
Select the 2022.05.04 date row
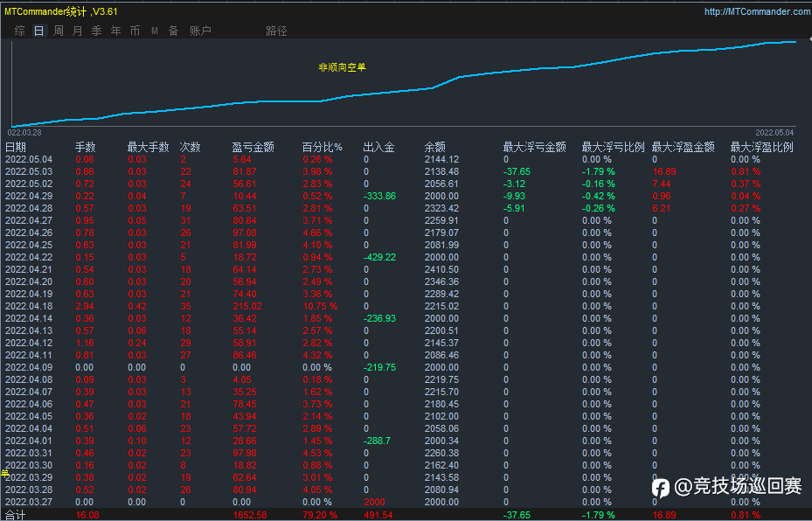(x=29, y=159)
